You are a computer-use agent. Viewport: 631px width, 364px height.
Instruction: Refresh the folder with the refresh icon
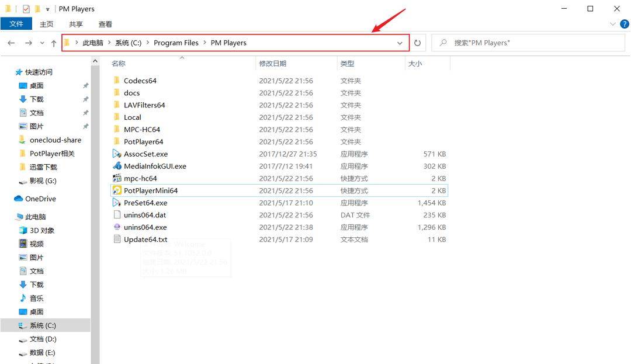(x=417, y=42)
